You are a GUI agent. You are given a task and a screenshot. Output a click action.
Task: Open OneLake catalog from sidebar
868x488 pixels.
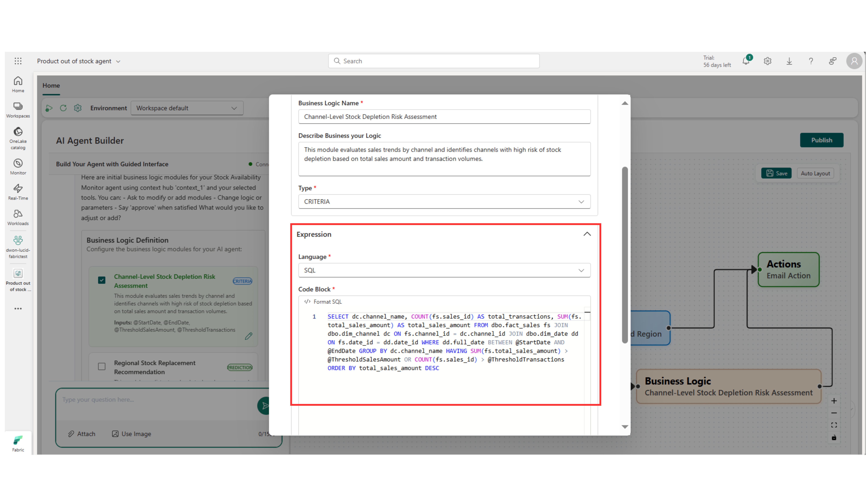coord(18,137)
